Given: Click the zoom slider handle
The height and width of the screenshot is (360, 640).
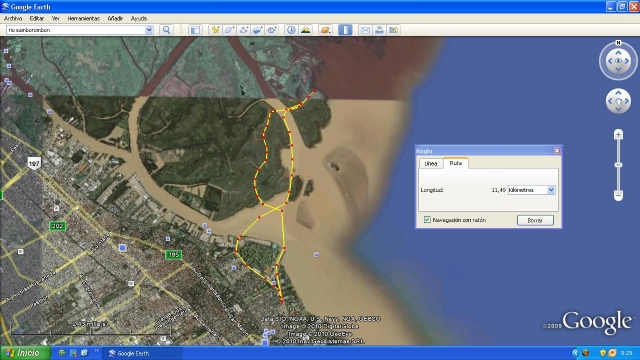Looking at the screenshot, I should [x=618, y=165].
